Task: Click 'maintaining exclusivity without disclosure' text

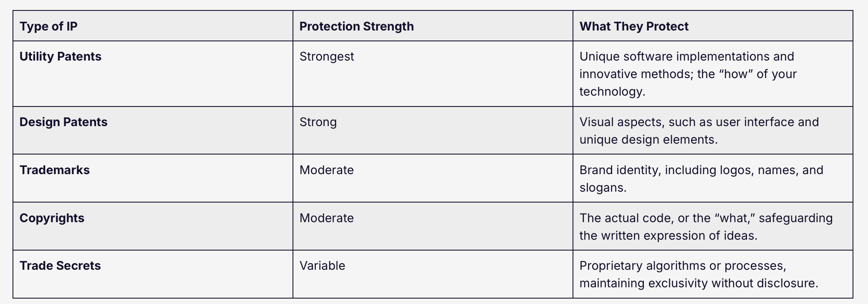Action: tap(699, 283)
